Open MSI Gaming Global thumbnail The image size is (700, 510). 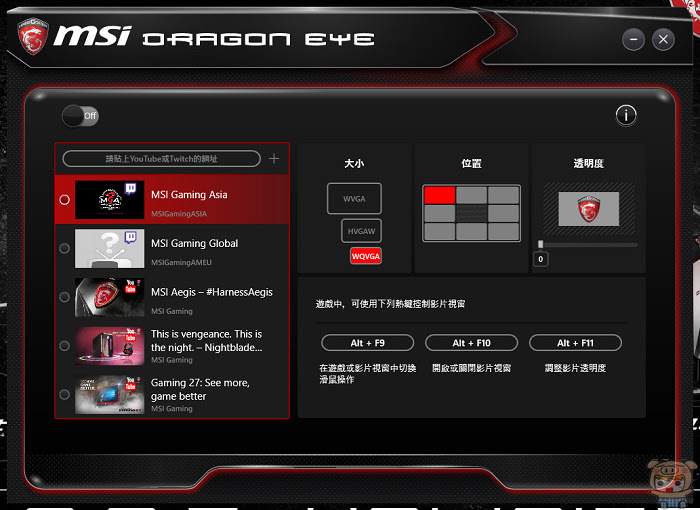pos(109,248)
